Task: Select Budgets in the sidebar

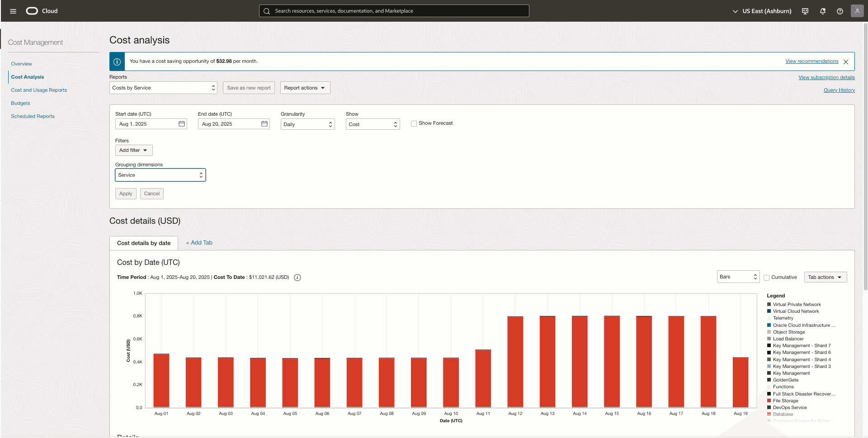Action: 20,103
